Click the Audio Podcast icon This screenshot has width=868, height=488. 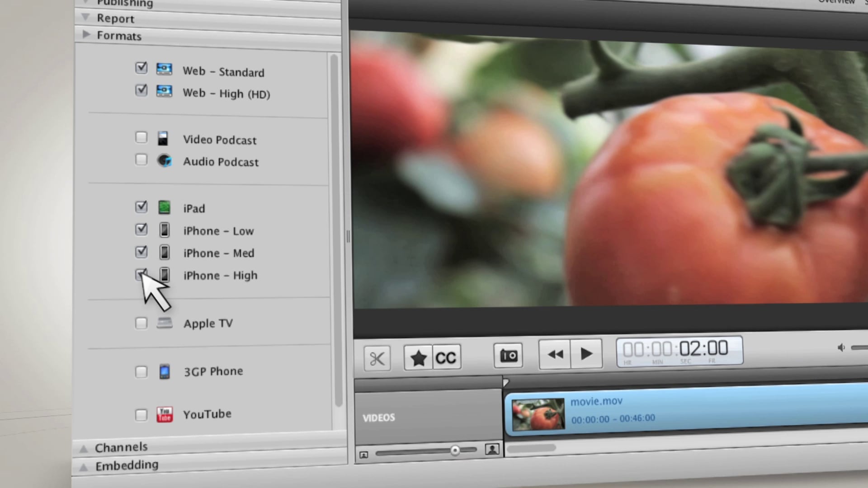[x=165, y=160]
